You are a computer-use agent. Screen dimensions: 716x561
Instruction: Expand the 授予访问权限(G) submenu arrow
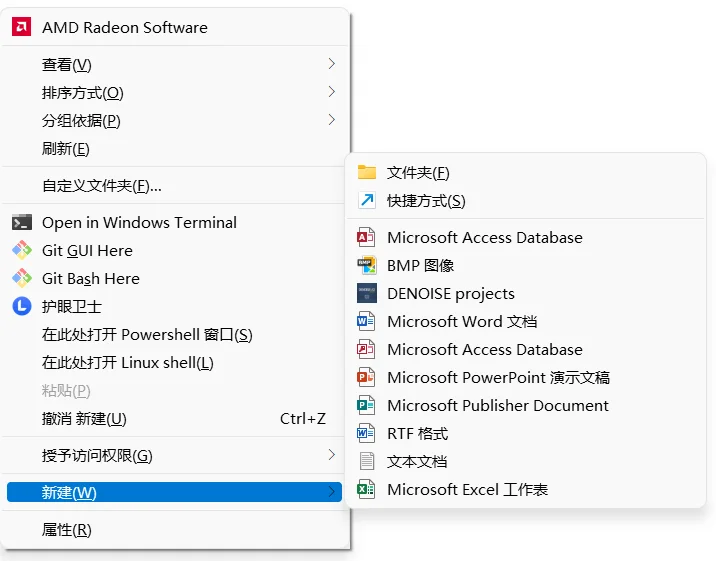coord(332,455)
